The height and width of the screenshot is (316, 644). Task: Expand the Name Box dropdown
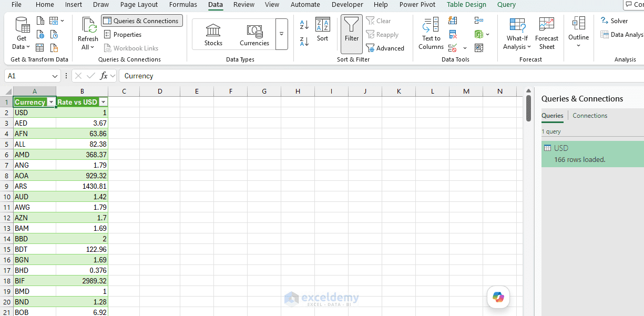point(55,76)
